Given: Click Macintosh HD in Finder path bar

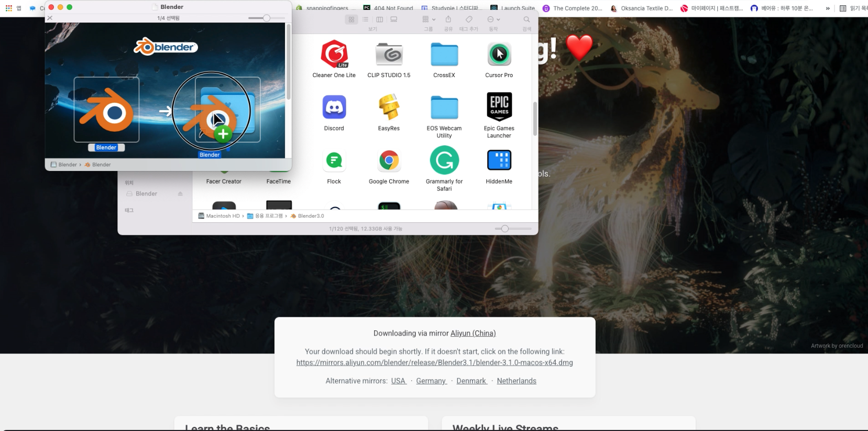Looking at the screenshot, I should [219, 216].
